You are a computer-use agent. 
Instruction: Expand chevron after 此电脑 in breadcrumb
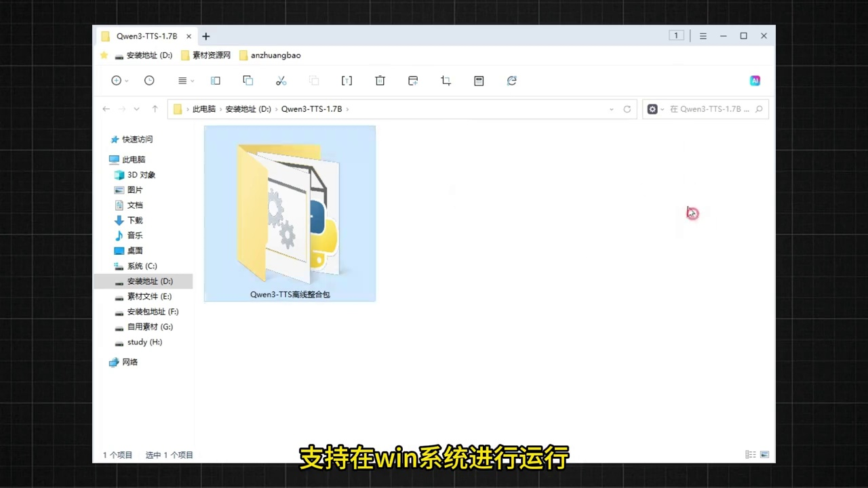click(x=220, y=109)
